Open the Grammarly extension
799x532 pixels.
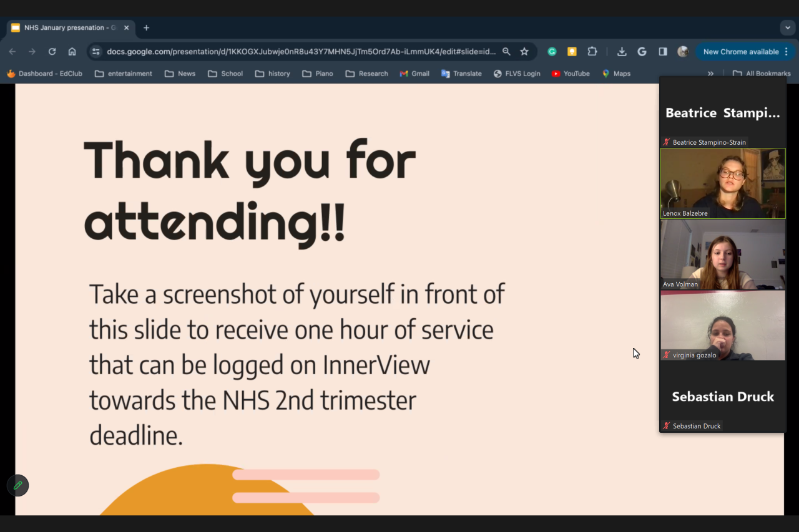[x=552, y=52]
